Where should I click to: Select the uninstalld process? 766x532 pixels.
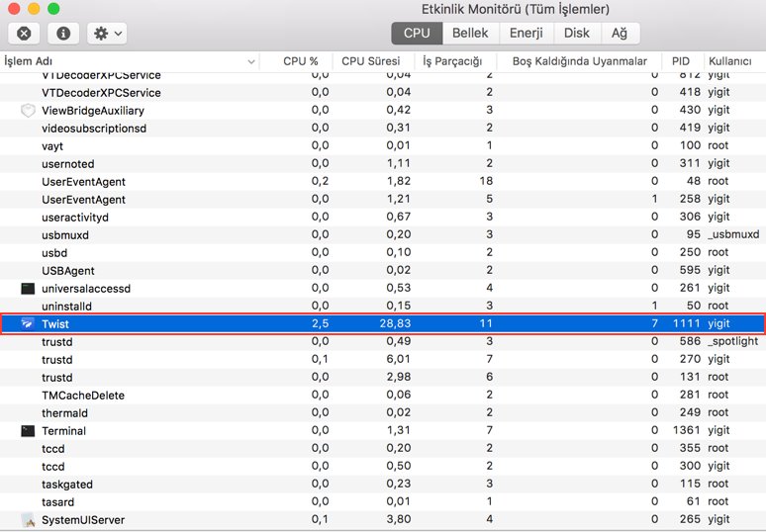click(x=383, y=306)
